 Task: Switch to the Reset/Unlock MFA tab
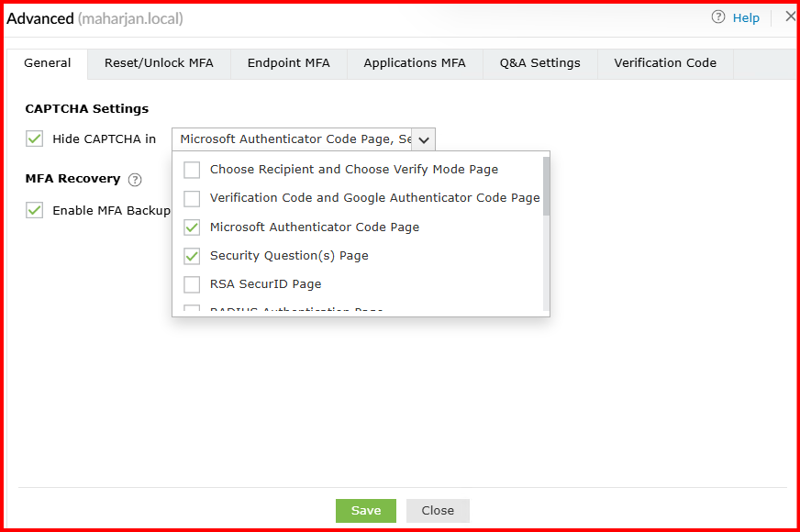point(159,63)
